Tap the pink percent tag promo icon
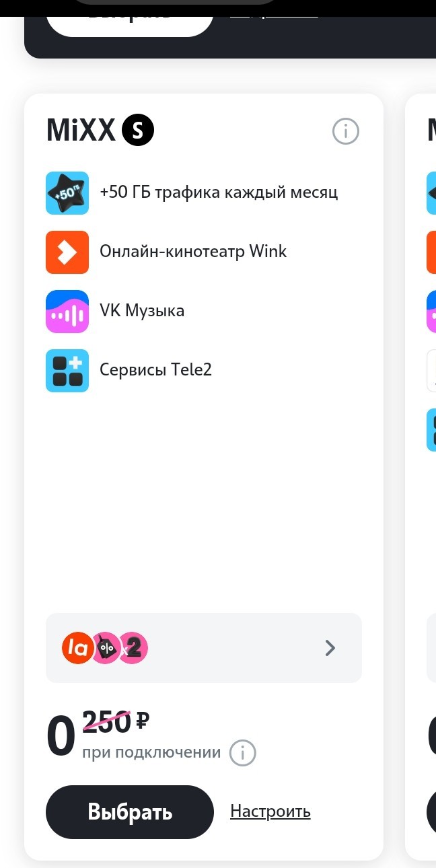The height and width of the screenshot is (868, 436). [105, 648]
